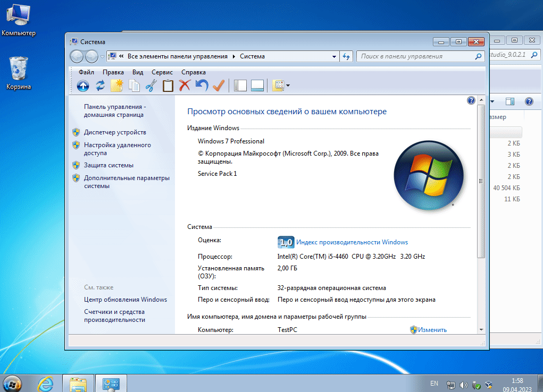Click the search magnifier in System window

point(478,56)
